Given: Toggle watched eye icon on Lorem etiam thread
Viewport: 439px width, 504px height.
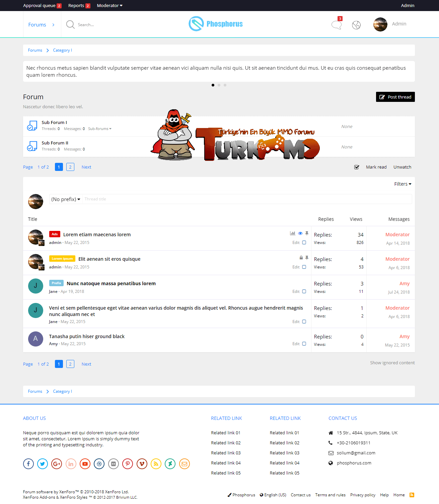Looking at the screenshot, I should click(x=300, y=233).
